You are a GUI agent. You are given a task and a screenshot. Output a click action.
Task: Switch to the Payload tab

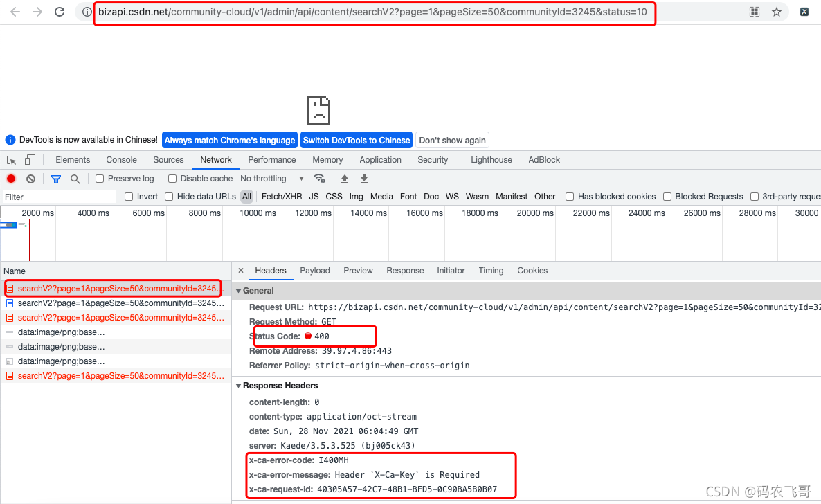(315, 270)
